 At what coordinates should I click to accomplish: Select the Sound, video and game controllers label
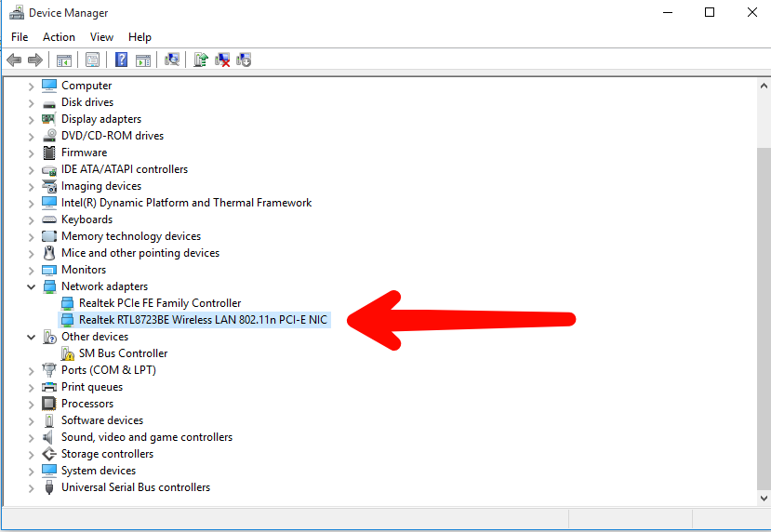click(x=147, y=437)
